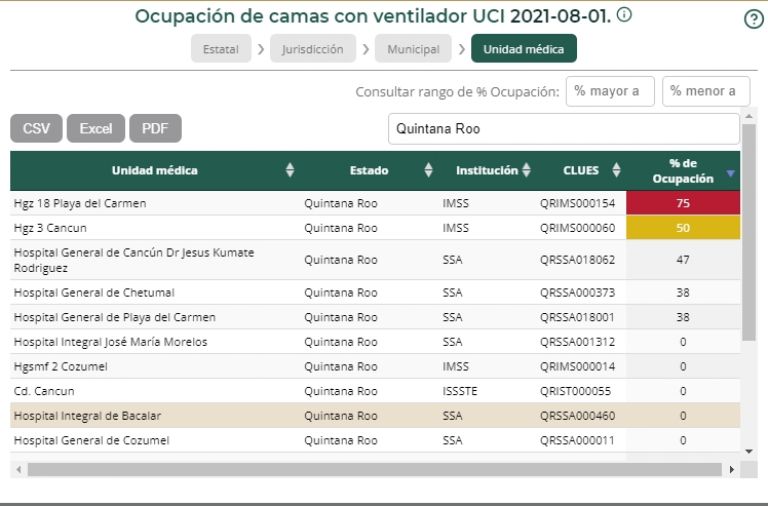Switch to the Municipal tab
This screenshot has height=506, width=768.
coord(414,49)
